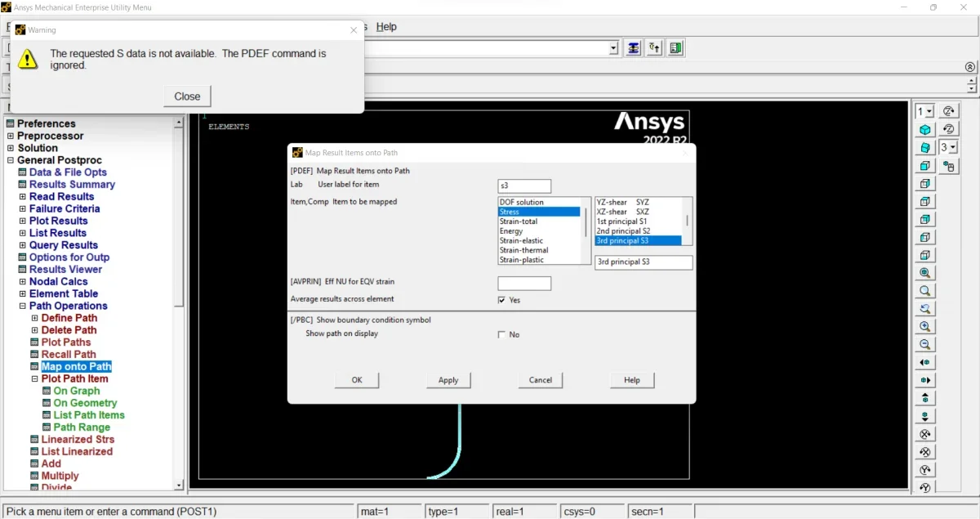This screenshot has height=519, width=980.
Task: Click the Eff NU for EQV strain field
Action: coord(524,284)
